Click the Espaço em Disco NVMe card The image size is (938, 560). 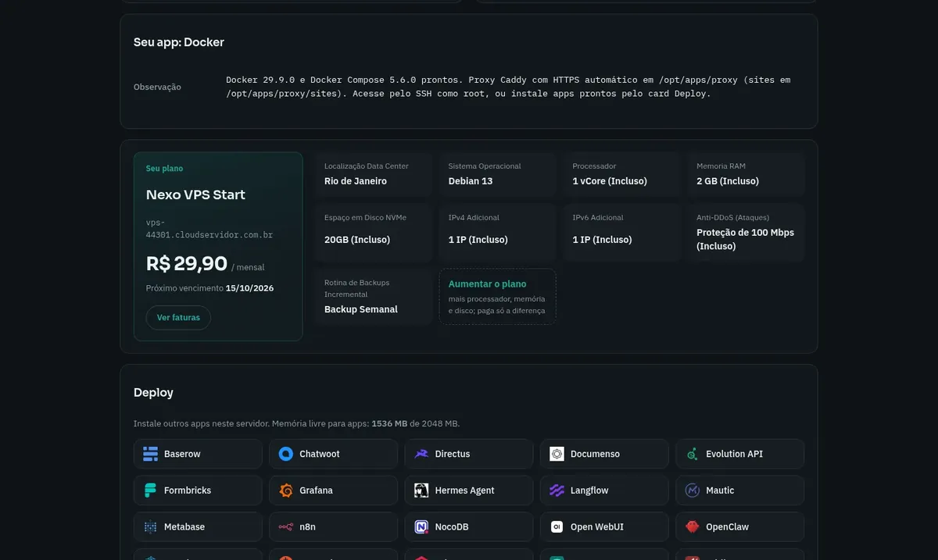click(x=374, y=232)
